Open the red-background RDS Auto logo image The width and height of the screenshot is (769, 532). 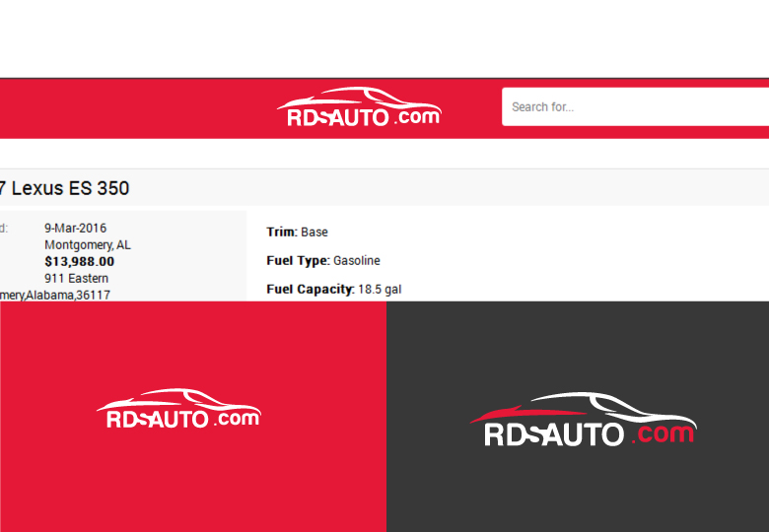coord(193,417)
